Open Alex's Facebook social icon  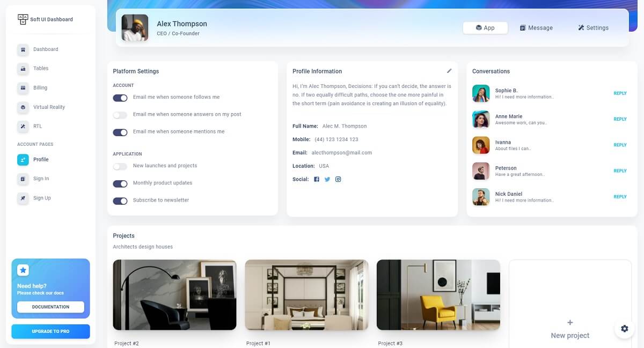pos(317,179)
